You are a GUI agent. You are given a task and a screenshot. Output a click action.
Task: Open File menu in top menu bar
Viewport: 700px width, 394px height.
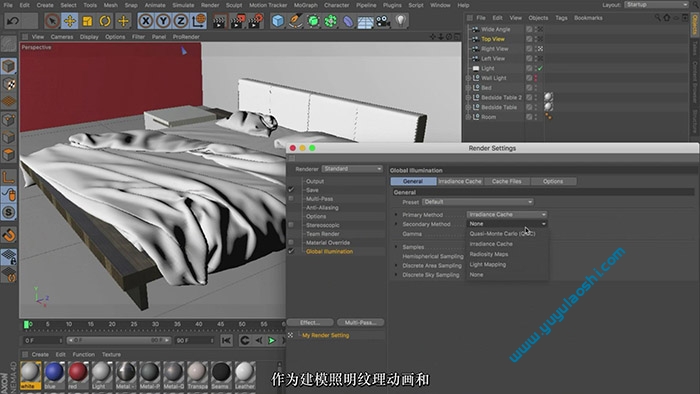tap(8, 5)
